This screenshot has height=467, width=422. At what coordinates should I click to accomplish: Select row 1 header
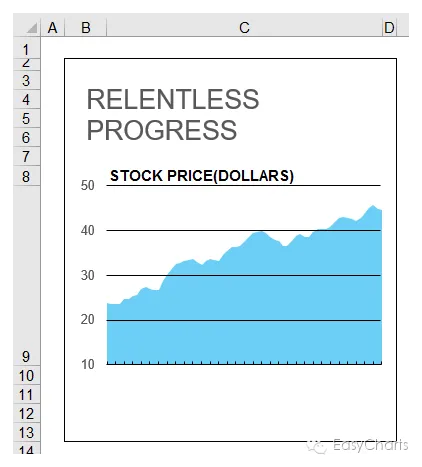[x=26, y=48]
